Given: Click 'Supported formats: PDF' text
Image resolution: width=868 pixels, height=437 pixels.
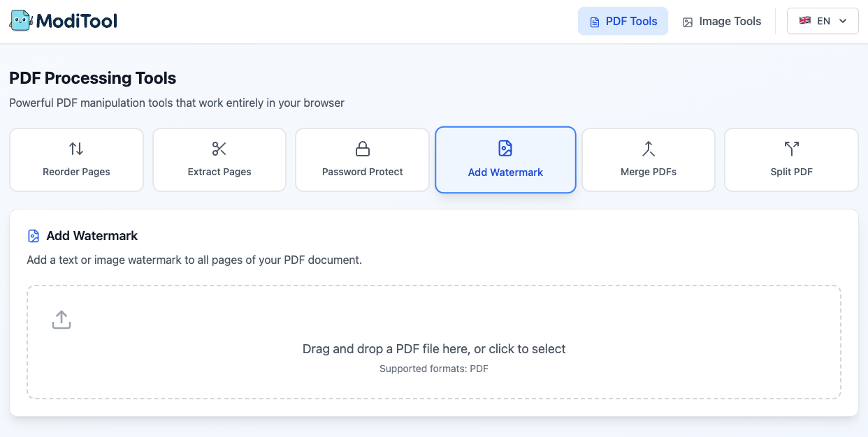Looking at the screenshot, I should (x=434, y=369).
